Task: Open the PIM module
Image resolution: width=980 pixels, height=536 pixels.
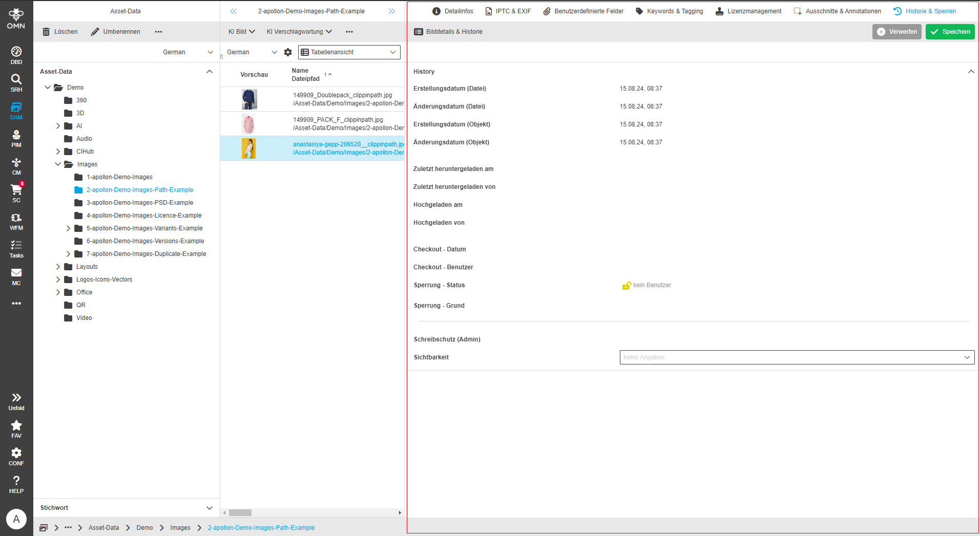Action: tap(16, 138)
